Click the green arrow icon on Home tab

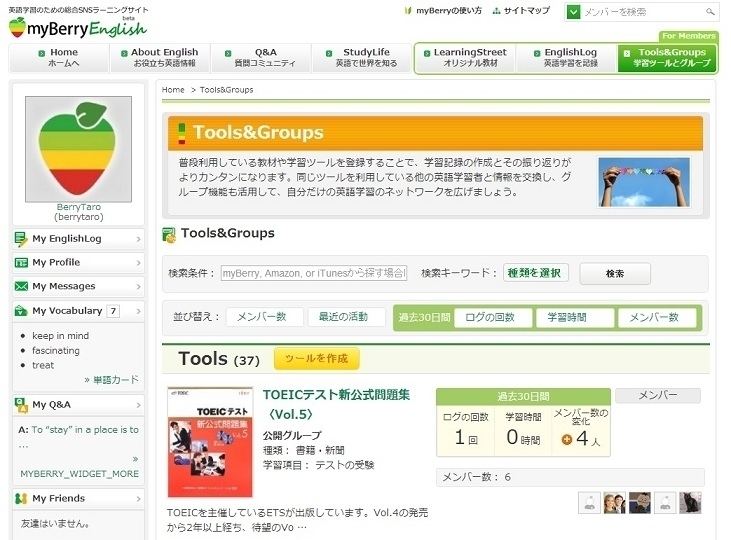(x=42, y=53)
